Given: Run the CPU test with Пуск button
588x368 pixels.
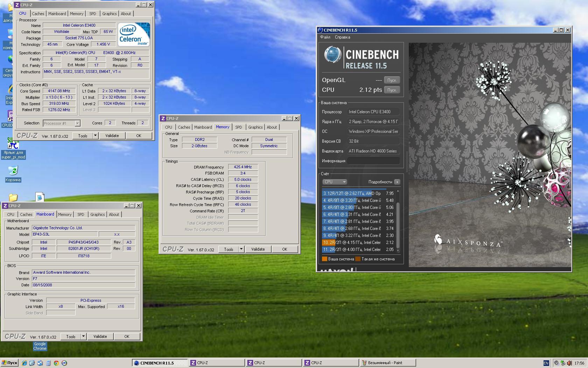Looking at the screenshot, I should [392, 90].
